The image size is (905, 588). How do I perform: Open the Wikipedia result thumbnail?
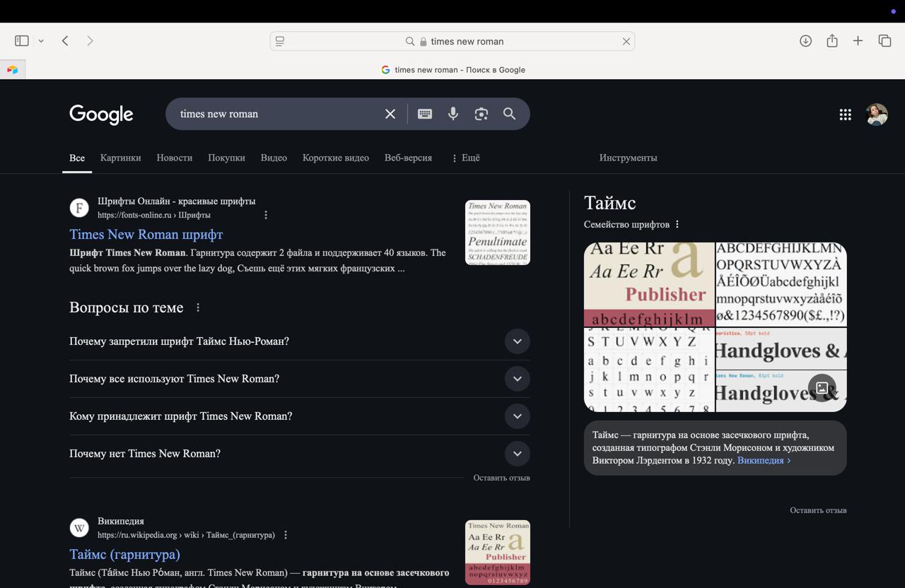click(498, 553)
